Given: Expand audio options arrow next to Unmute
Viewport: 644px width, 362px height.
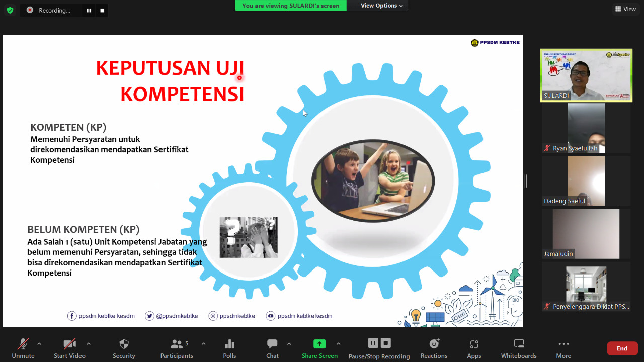Looking at the screenshot, I should (39, 344).
